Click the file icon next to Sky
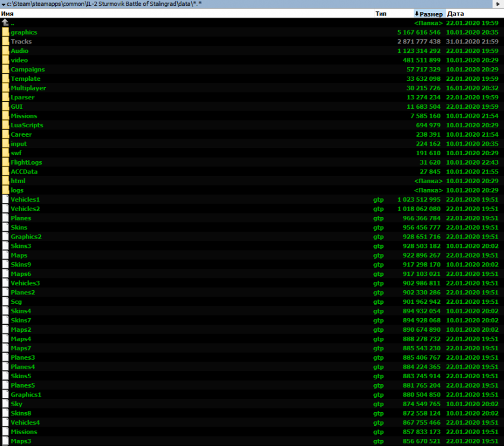 pyautogui.click(x=5, y=404)
